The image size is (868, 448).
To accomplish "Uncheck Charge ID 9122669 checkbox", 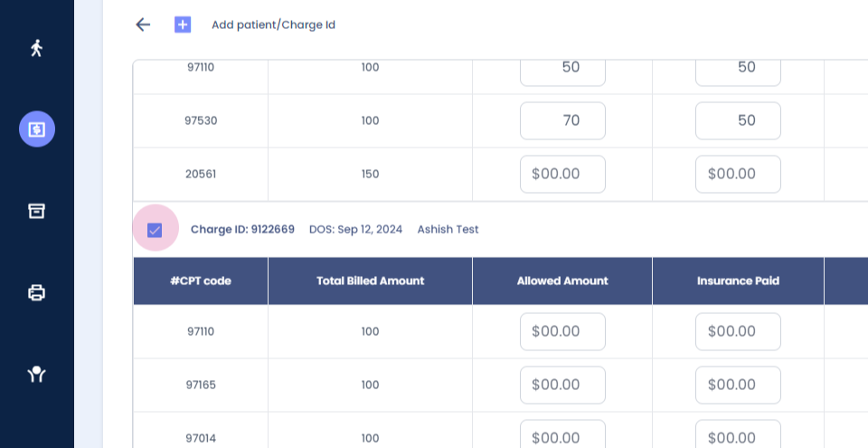I will pos(155,230).
